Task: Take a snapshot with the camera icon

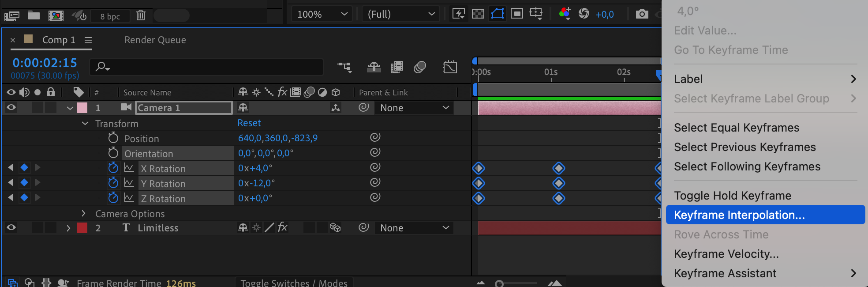Action: (x=642, y=14)
